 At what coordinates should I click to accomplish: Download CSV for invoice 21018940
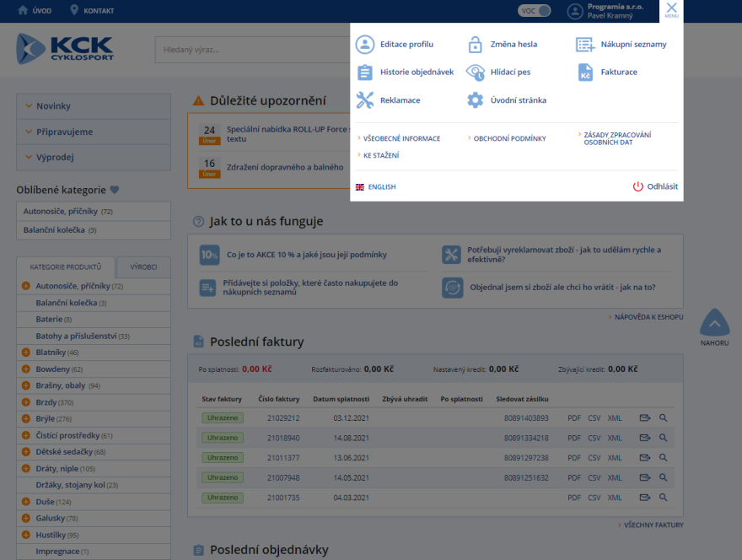pos(594,438)
